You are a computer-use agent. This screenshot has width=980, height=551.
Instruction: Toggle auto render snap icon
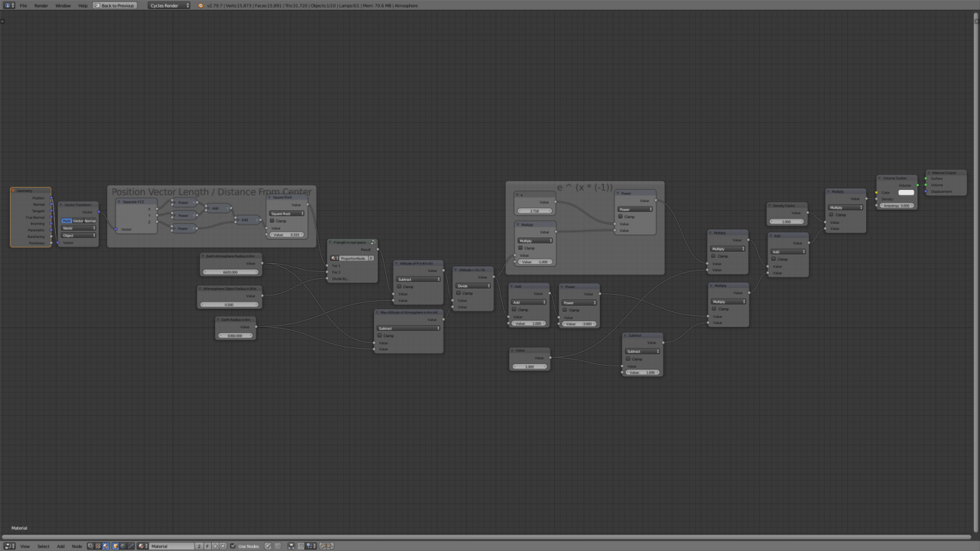[292, 546]
